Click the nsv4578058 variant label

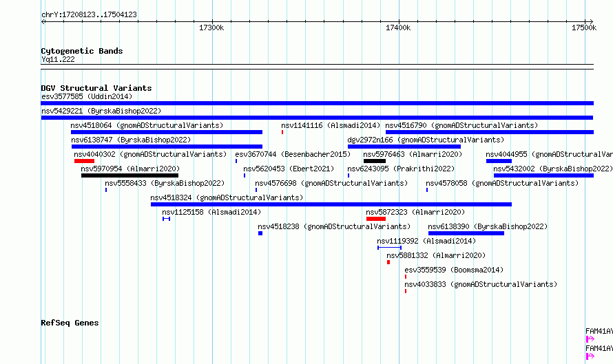click(502, 183)
